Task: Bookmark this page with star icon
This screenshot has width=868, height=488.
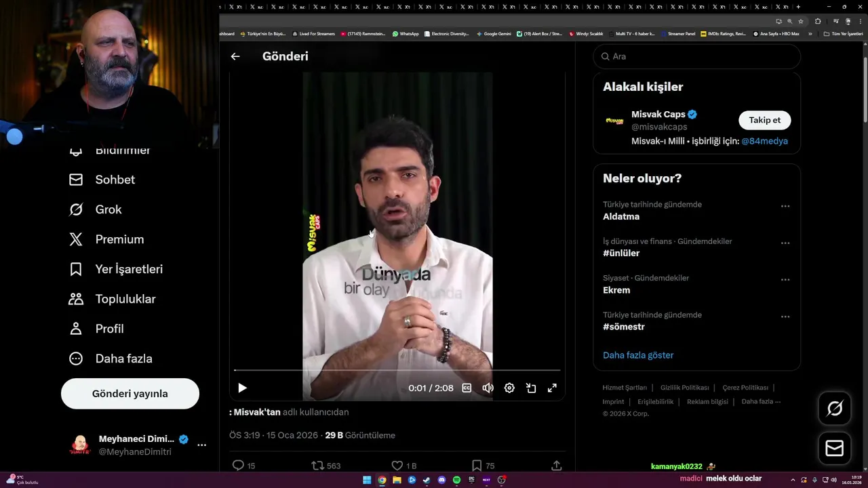Action: tap(801, 21)
